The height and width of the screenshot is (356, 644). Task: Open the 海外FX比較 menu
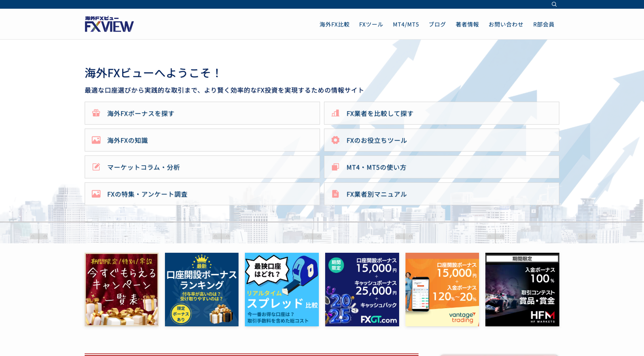(334, 25)
